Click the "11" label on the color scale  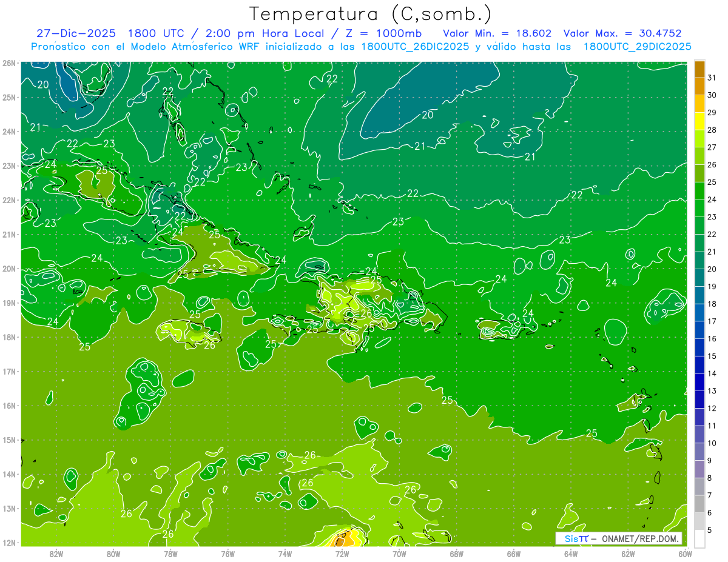712,426
